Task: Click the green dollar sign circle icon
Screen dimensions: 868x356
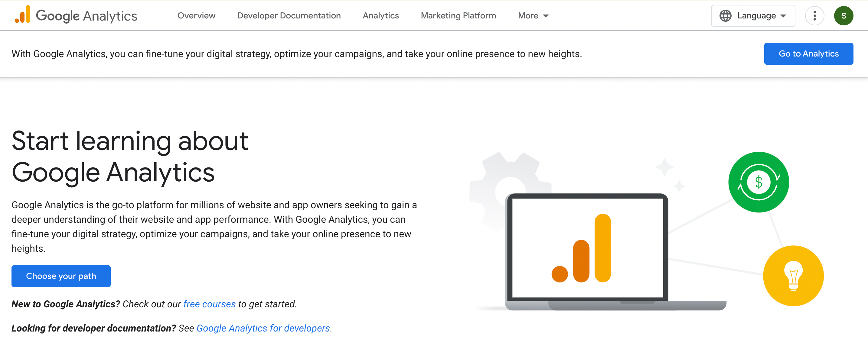Action: click(x=758, y=182)
